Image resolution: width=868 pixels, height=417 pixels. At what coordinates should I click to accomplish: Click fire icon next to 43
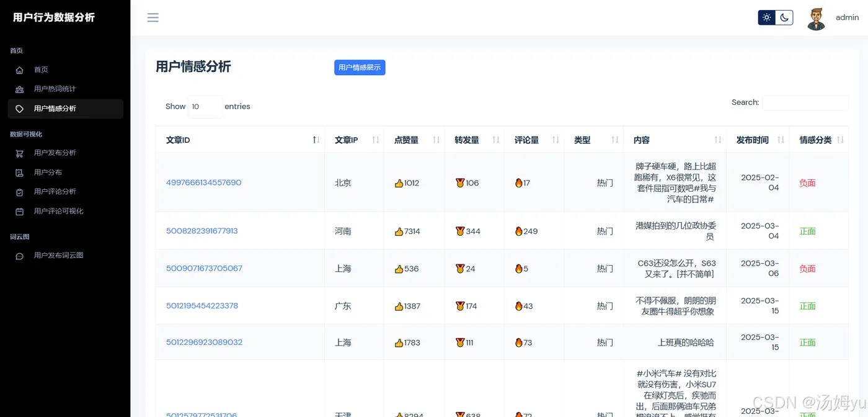click(x=519, y=306)
